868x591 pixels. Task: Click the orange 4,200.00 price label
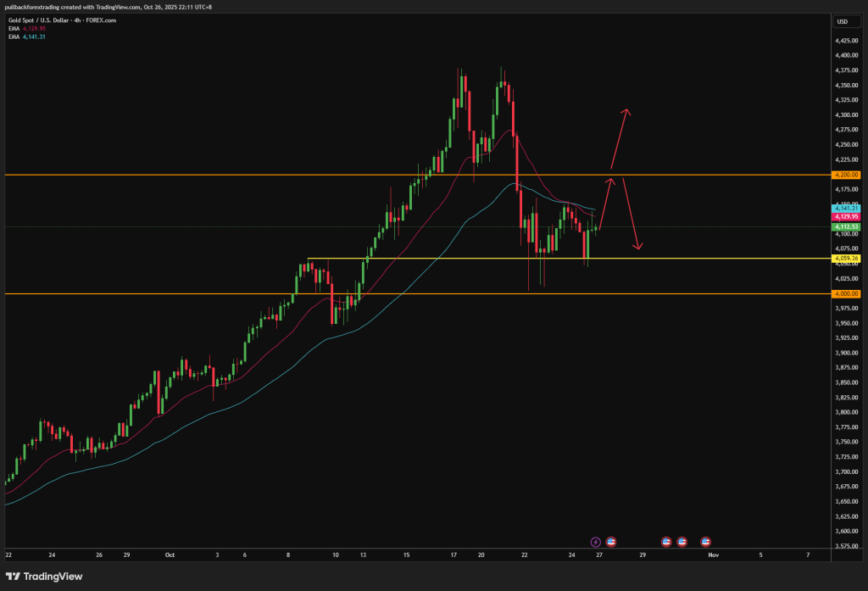pyautogui.click(x=846, y=175)
